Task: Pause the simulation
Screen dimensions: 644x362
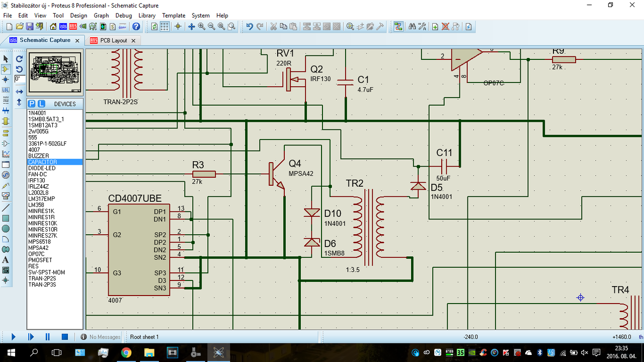Action: click(48, 337)
